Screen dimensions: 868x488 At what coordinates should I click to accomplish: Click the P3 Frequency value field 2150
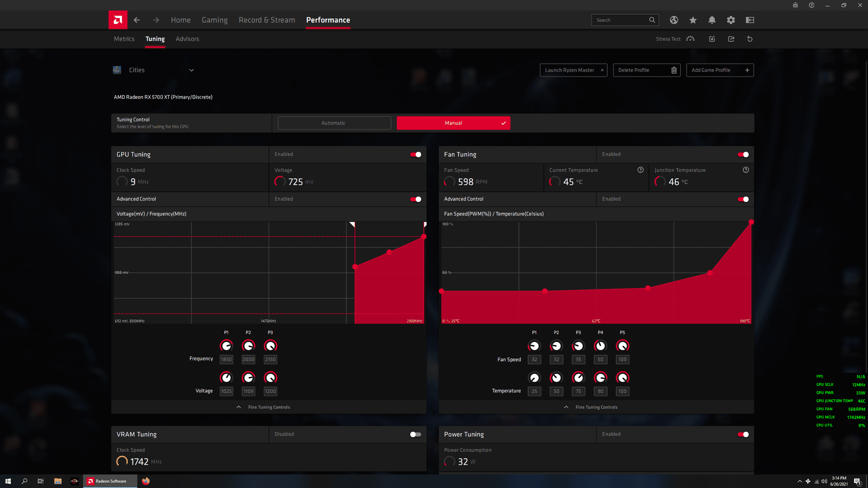click(270, 360)
